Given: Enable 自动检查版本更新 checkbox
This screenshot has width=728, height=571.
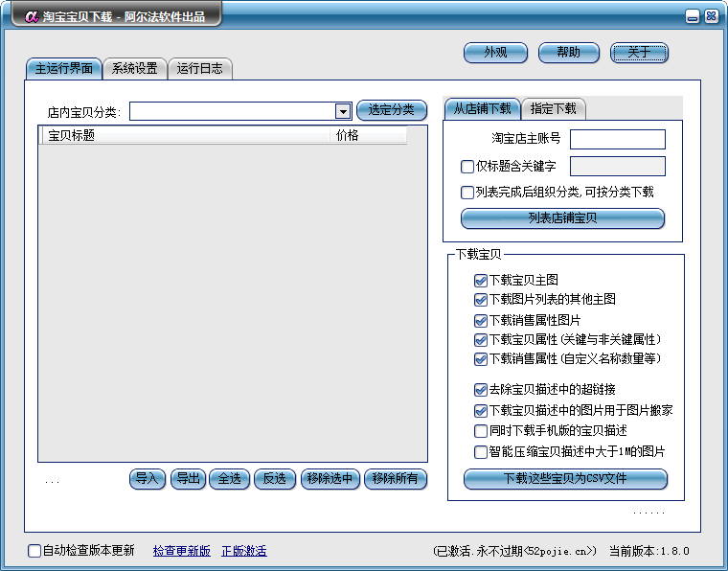Looking at the screenshot, I should (34, 551).
